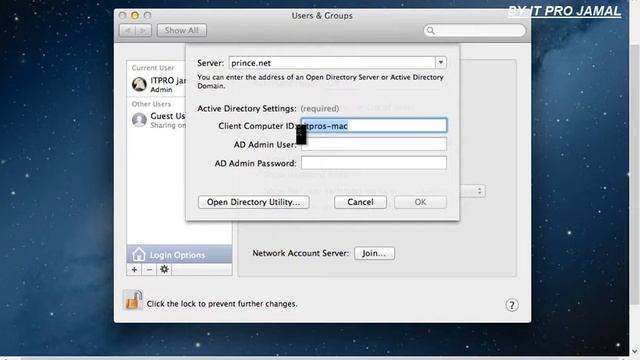Screen dimensions: 640x360
Task: Open Directory Utility button
Action: click(253, 202)
